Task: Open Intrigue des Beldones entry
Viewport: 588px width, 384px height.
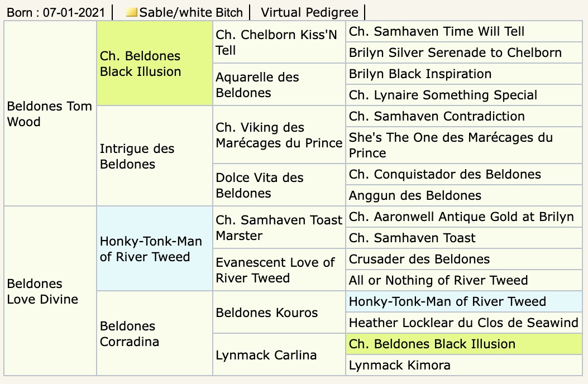Action: [137, 156]
